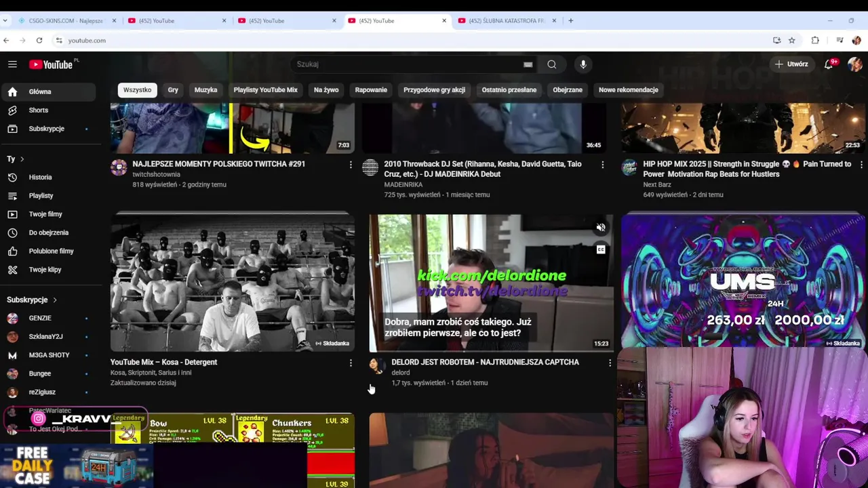Select the Gry filter chip
Image resolution: width=868 pixels, height=488 pixels.
173,89
